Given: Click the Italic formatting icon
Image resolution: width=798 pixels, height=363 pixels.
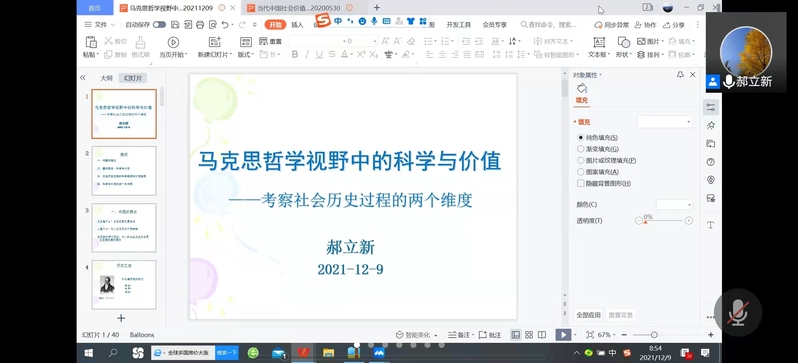Looking at the screenshot, I should [x=307, y=54].
